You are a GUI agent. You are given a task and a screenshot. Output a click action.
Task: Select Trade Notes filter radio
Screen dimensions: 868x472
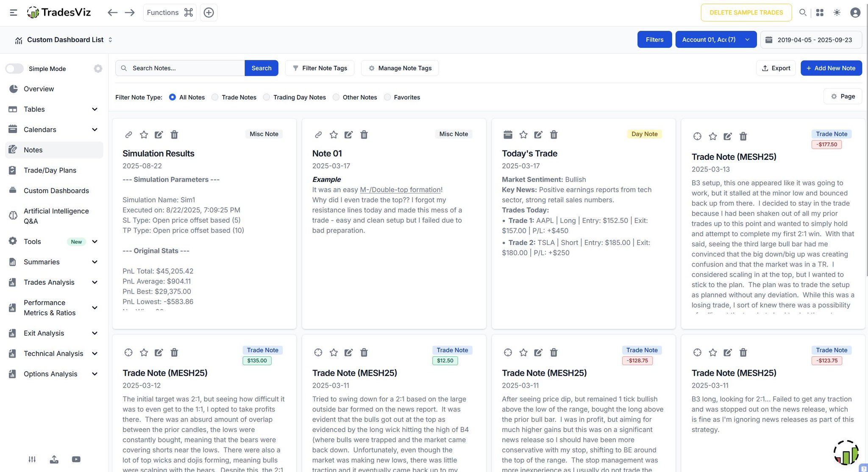tap(215, 97)
